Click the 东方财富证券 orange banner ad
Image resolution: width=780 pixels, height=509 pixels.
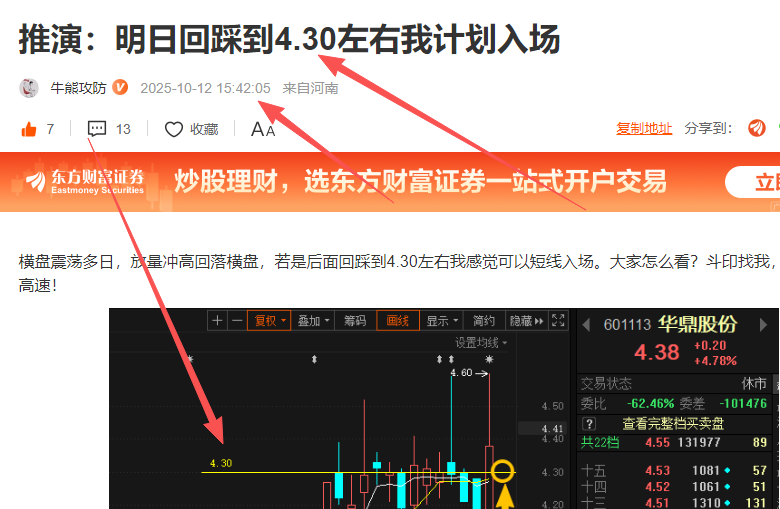390,182
